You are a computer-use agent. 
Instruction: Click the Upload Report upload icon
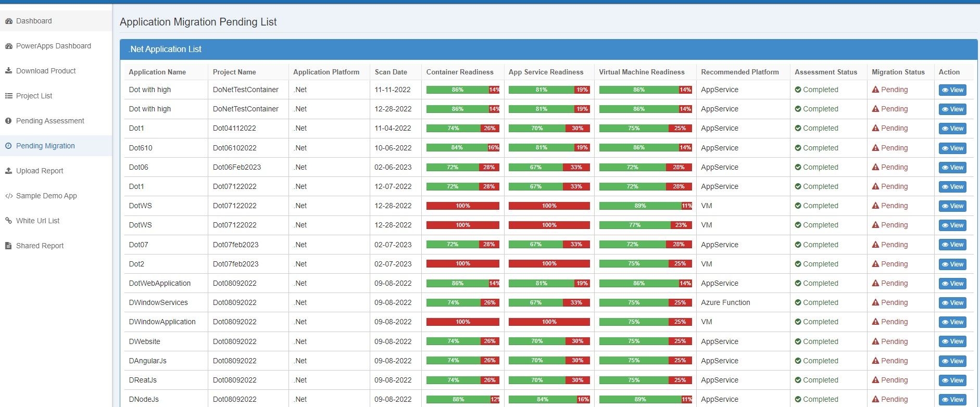[9, 171]
